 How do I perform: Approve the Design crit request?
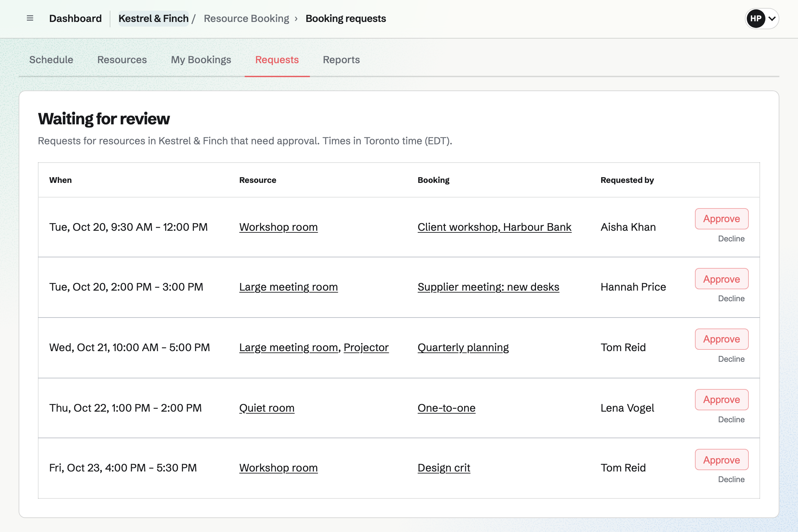tap(721, 460)
